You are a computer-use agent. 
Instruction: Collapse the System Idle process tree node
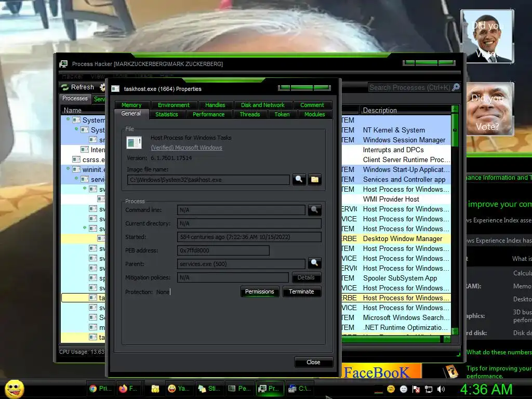coord(68,119)
